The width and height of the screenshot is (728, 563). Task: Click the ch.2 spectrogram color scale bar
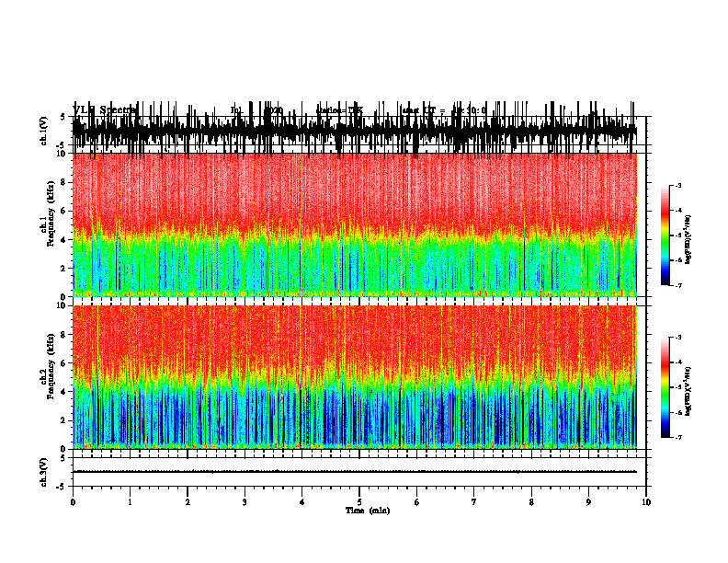pos(665,387)
